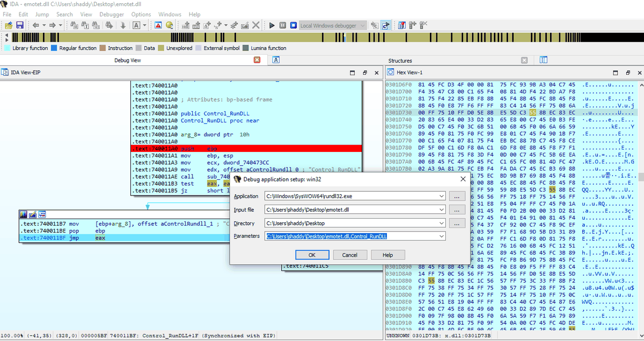Click the down arrow toolbar icon
Viewport: 644px width, 341px height.
(x=123, y=25)
